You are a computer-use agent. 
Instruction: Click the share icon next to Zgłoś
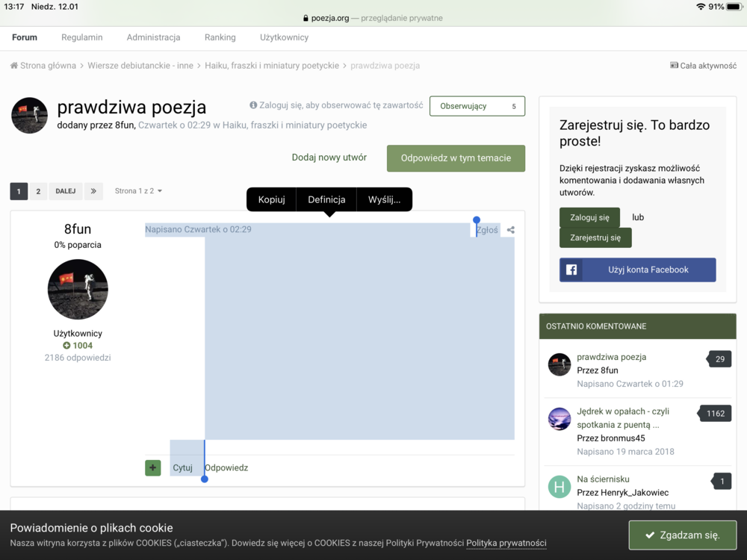[x=511, y=230]
